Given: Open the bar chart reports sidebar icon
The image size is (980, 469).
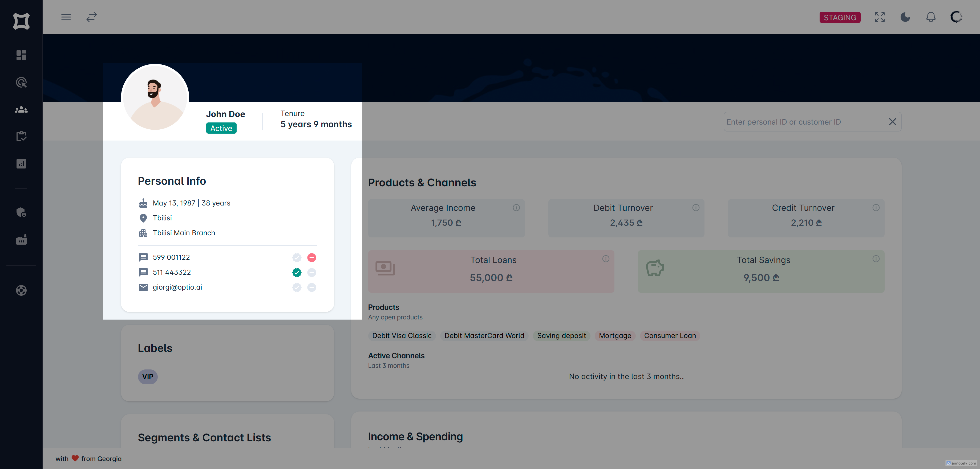Looking at the screenshot, I should point(21,164).
